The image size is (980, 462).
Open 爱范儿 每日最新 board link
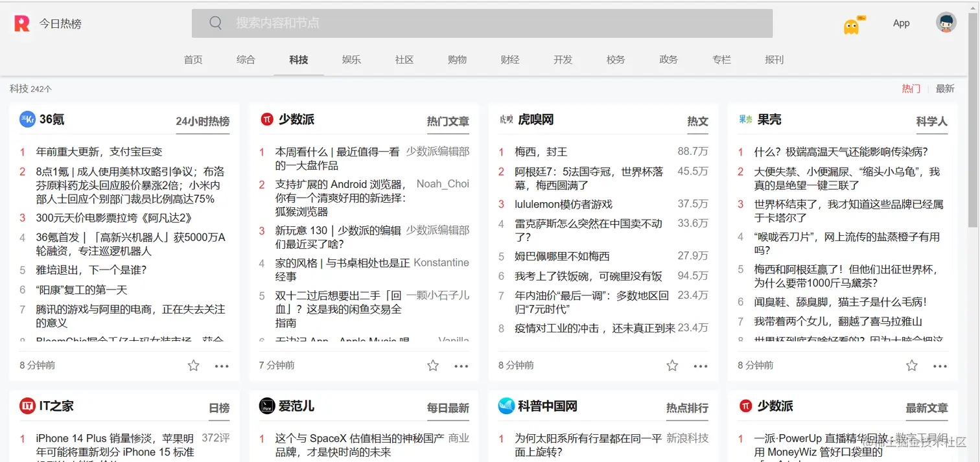coord(448,408)
